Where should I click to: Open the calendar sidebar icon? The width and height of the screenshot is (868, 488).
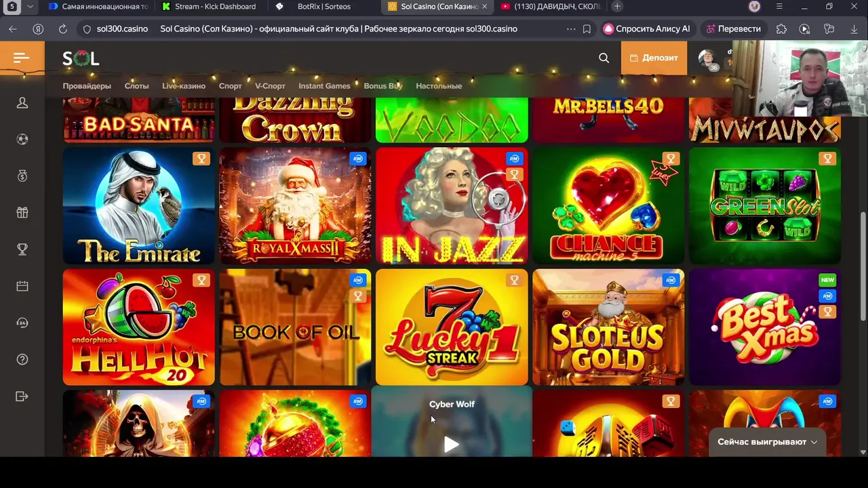click(22, 286)
